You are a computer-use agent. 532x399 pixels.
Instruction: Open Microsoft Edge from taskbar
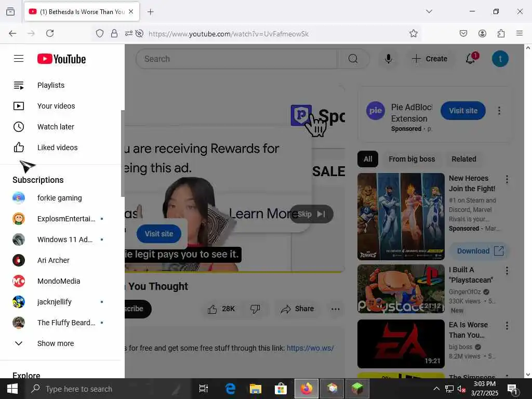coord(230,389)
